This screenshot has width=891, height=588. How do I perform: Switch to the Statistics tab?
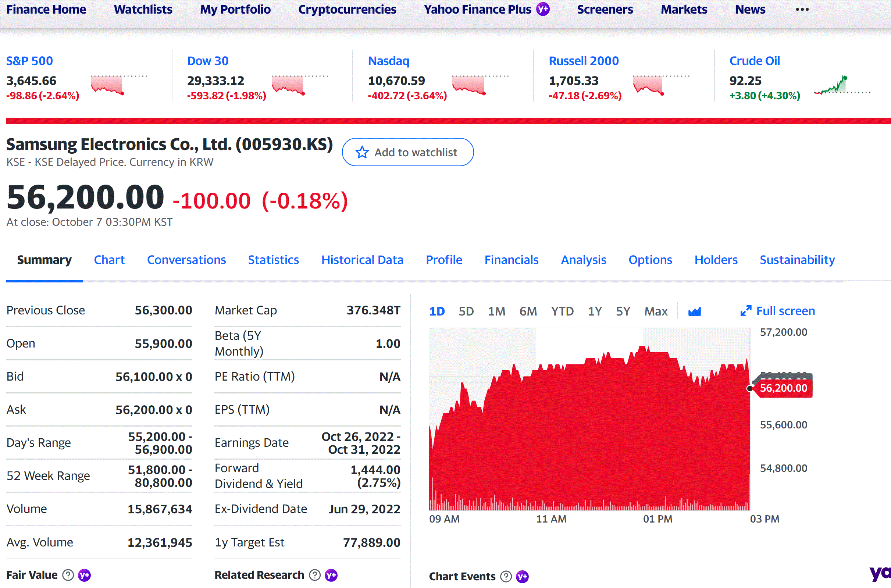point(273,260)
